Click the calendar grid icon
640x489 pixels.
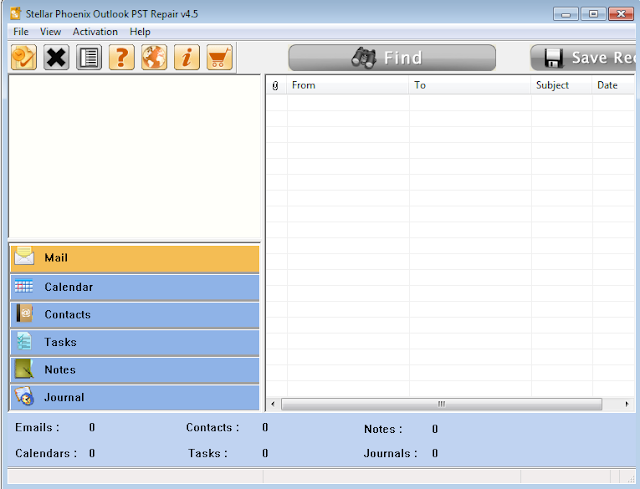(24, 286)
